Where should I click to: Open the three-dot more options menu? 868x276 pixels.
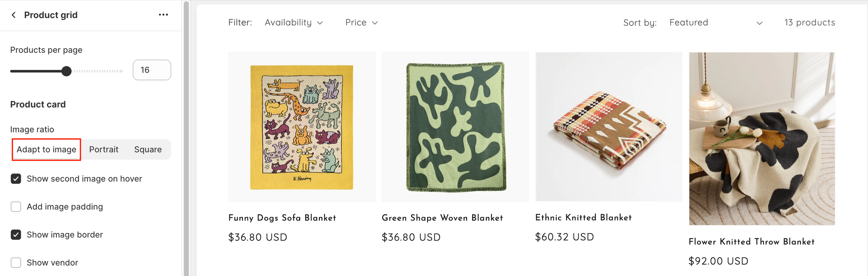coord(163,15)
